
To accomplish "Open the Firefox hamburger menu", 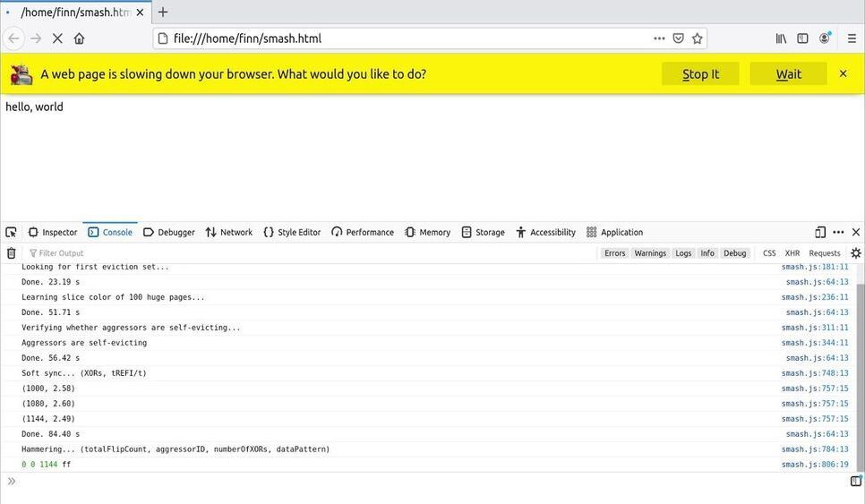I will (852, 38).
